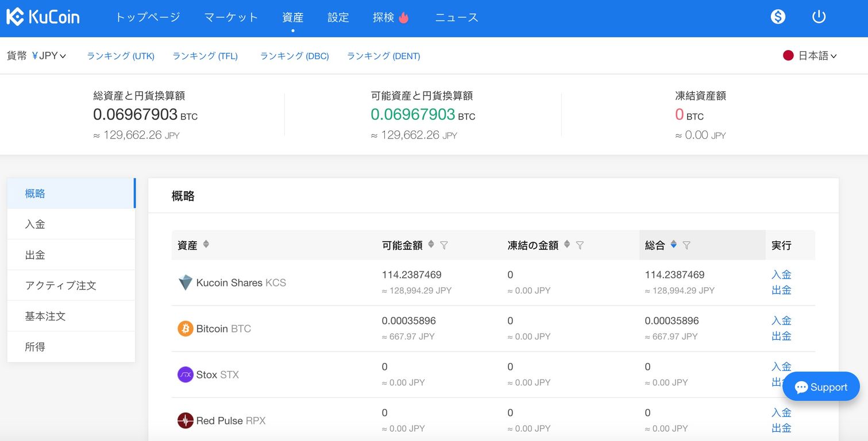Open ランキング (TFL) link
The width and height of the screenshot is (868, 441).
(x=205, y=56)
